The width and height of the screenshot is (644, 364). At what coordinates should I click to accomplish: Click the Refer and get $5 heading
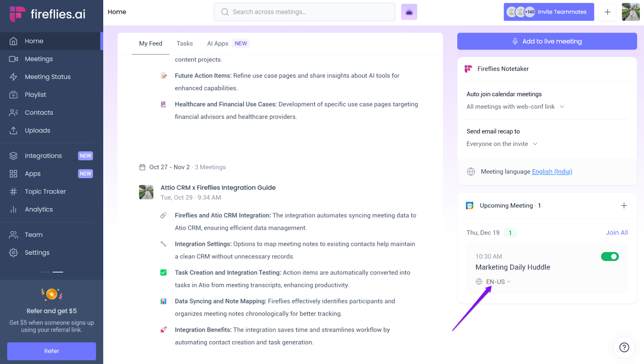click(52, 311)
